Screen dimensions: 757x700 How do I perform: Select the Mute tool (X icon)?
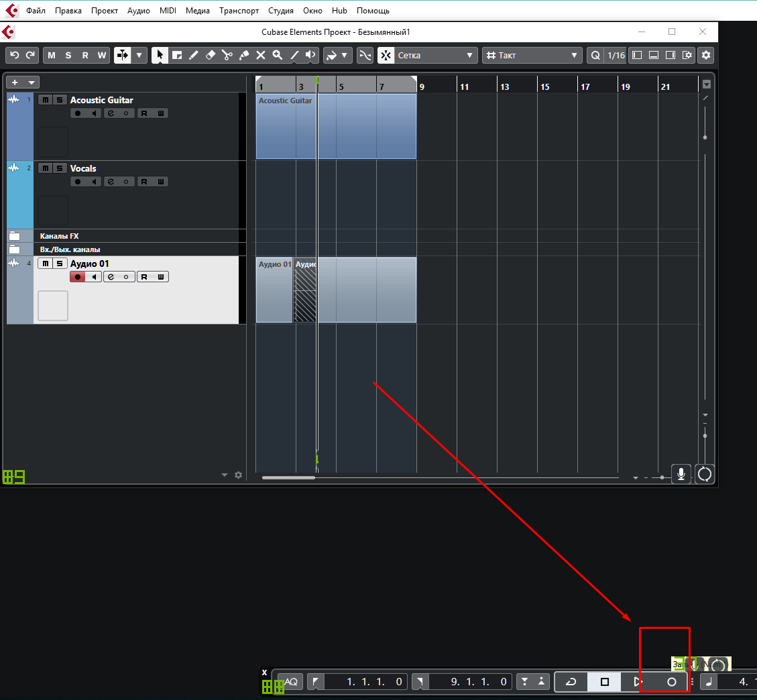point(261,55)
